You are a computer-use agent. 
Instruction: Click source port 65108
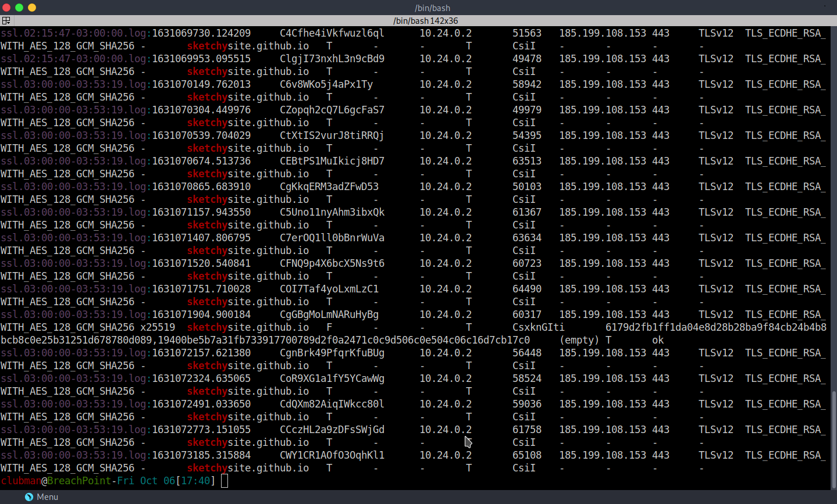coord(527,455)
